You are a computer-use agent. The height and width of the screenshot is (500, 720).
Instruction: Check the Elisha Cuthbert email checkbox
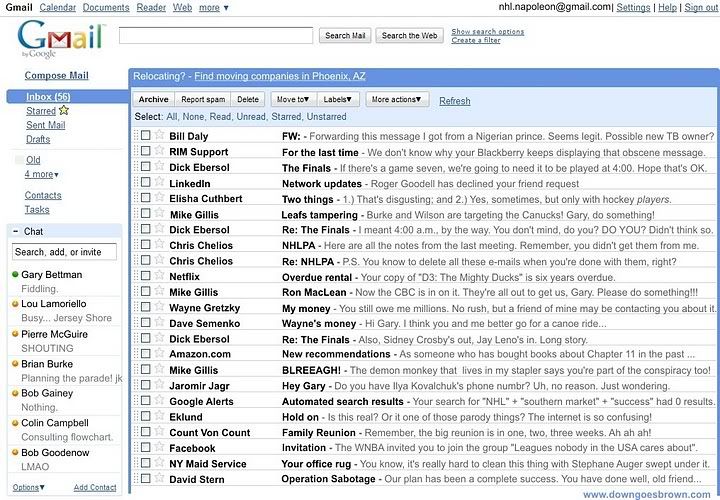[x=146, y=197]
